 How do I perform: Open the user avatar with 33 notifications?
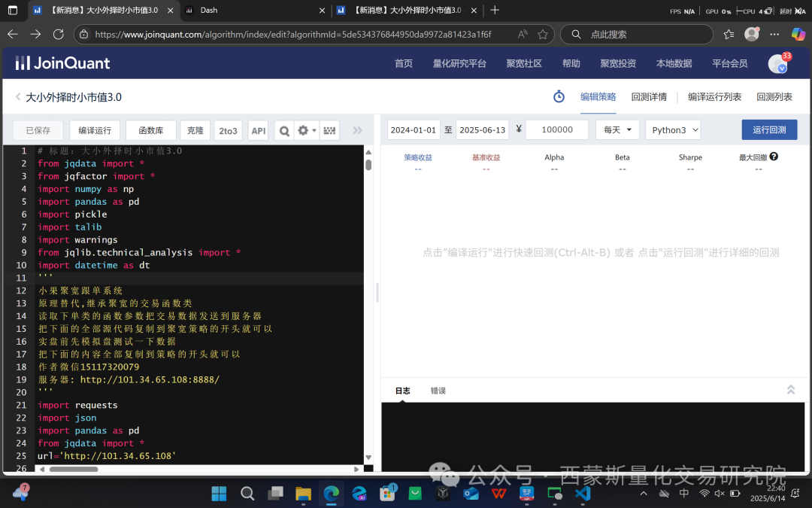[x=778, y=63]
